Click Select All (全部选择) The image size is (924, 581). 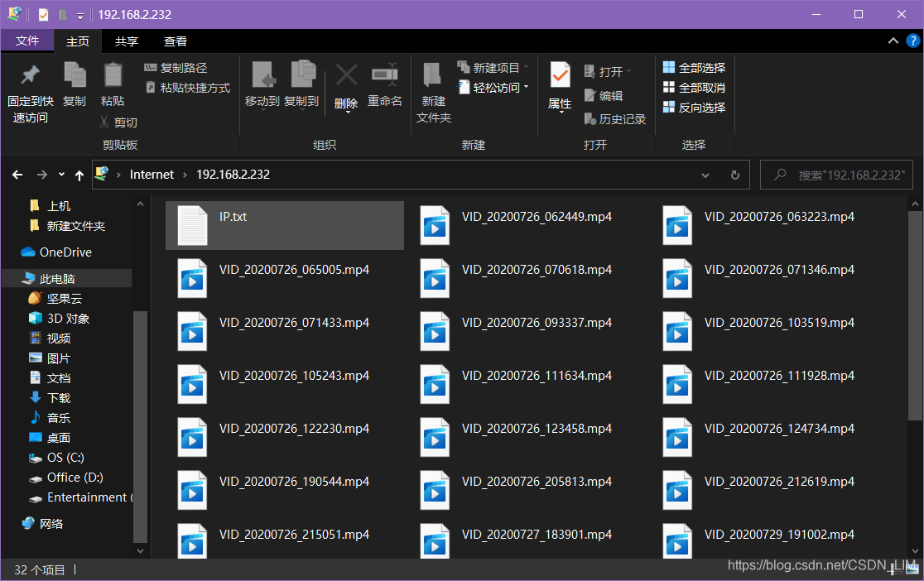click(694, 68)
